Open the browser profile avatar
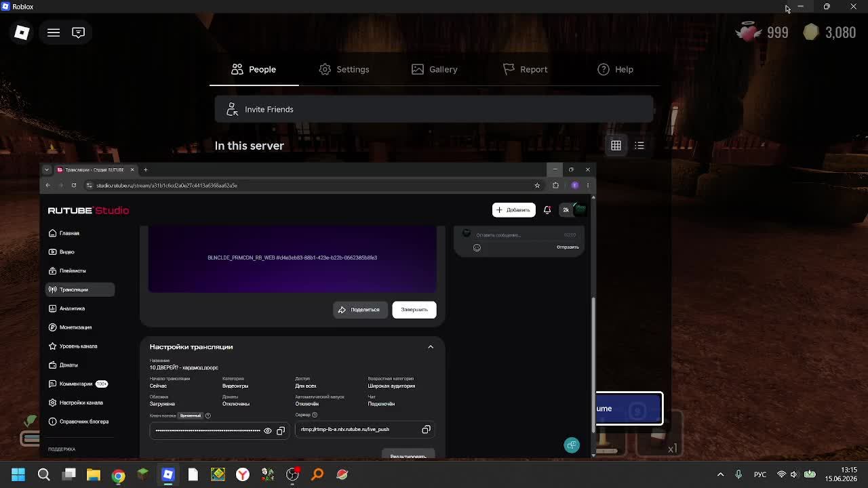Image resolution: width=868 pixels, height=488 pixels. tap(575, 185)
